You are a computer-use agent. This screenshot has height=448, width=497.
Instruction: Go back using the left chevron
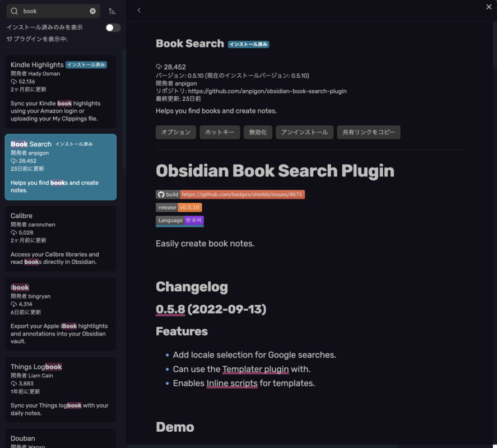click(x=139, y=10)
